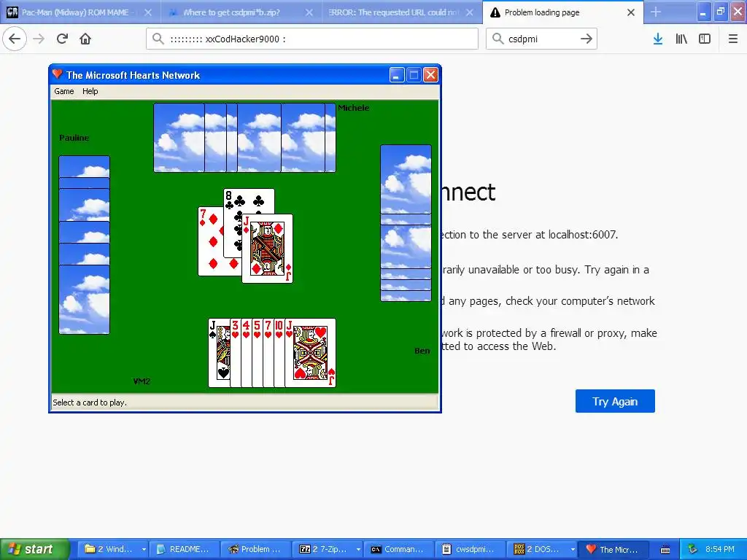747x560 pixels.
Task: Click the Michele player name
Action: 354,108
